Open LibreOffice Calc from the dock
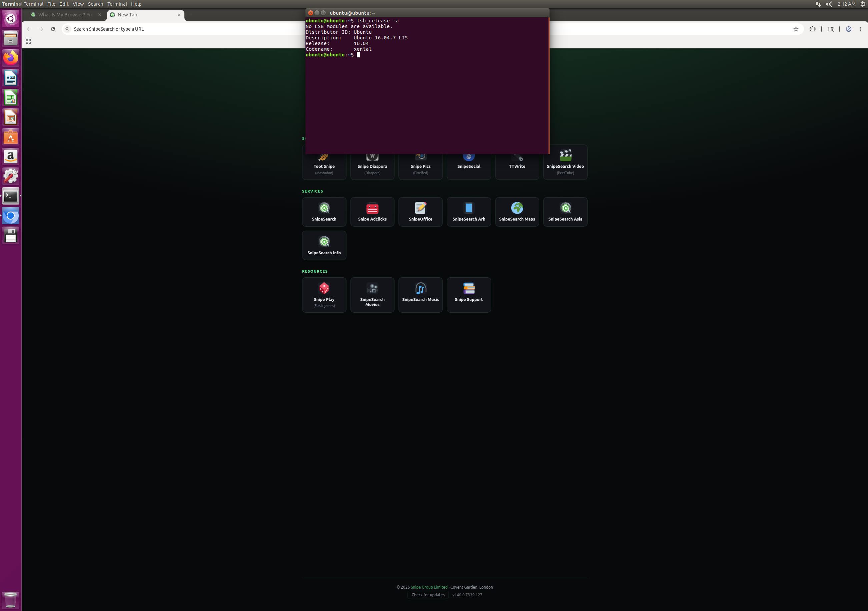Viewport: 868px width, 611px height. click(11, 98)
